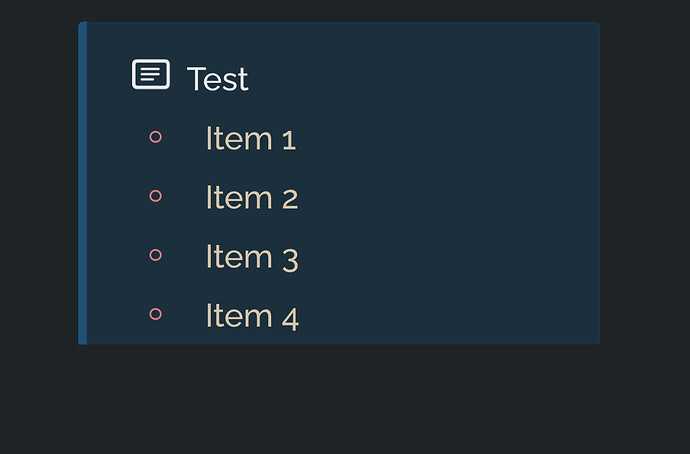Click the numeral 3 in the third entry
Image resolution: width=690 pixels, height=454 pixels.
coord(290,260)
